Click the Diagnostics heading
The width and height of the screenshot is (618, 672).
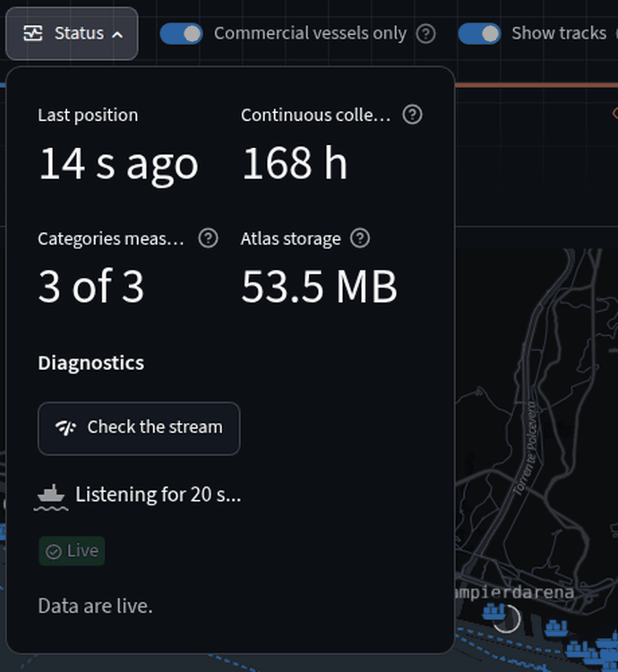pos(90,363)
